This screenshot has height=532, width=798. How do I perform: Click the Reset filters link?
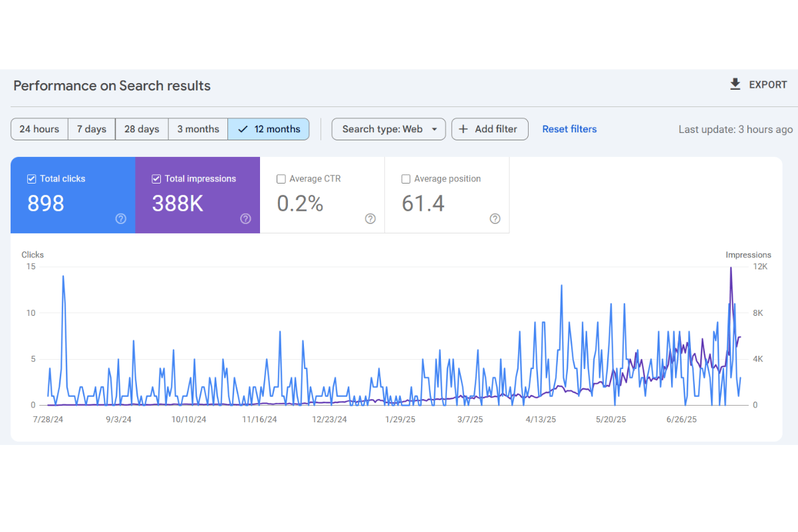(x=569, y=129)
